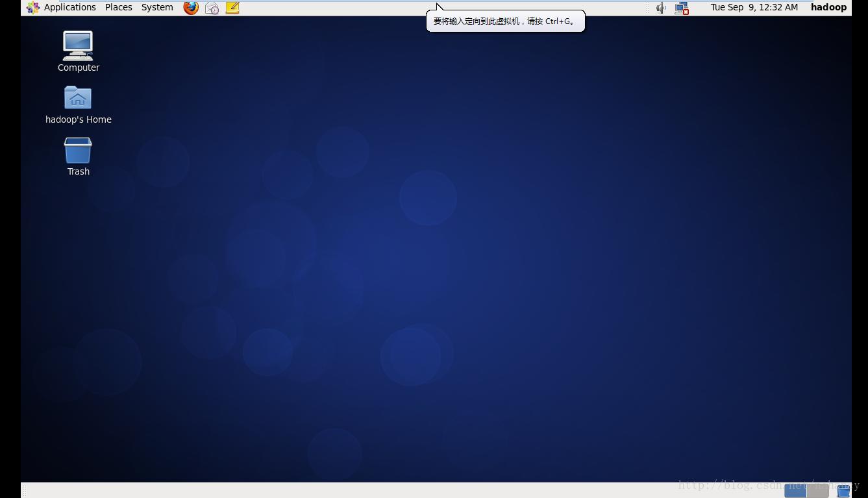Click the clock to expand the calendar

754,7
